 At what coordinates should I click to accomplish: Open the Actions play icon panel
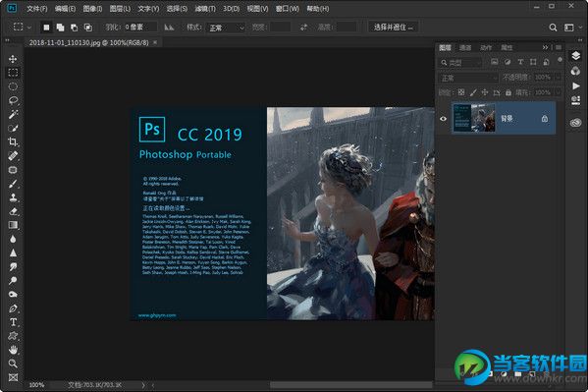(x=575, y=86)
